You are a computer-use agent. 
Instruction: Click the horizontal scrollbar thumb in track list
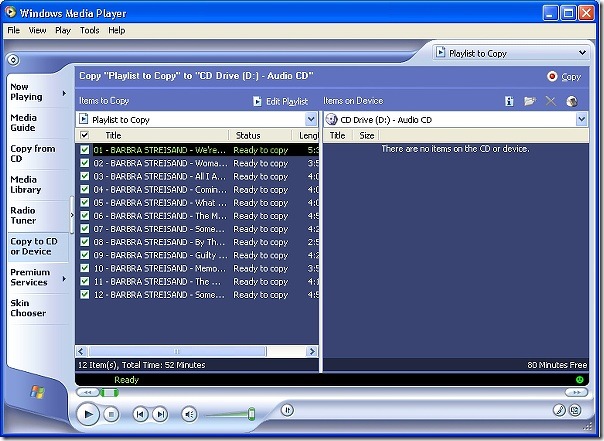click(x=177, y=351)
